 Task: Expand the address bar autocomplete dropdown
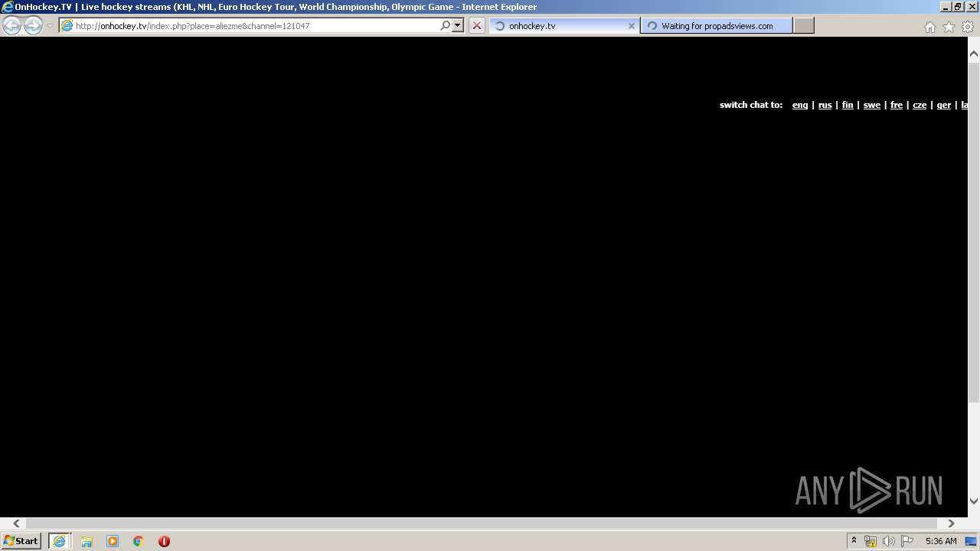tap(458, 25)
